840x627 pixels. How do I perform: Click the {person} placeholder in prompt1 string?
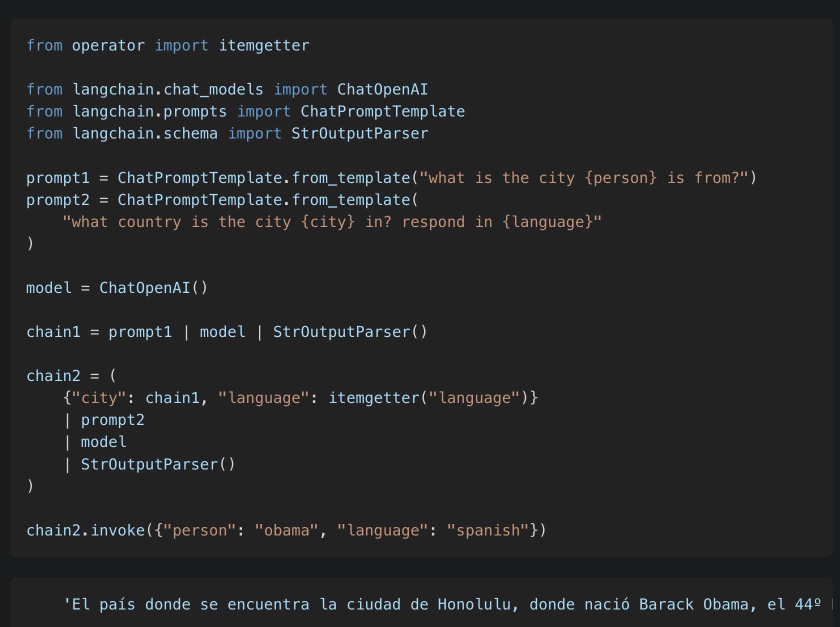coord(620,178)
